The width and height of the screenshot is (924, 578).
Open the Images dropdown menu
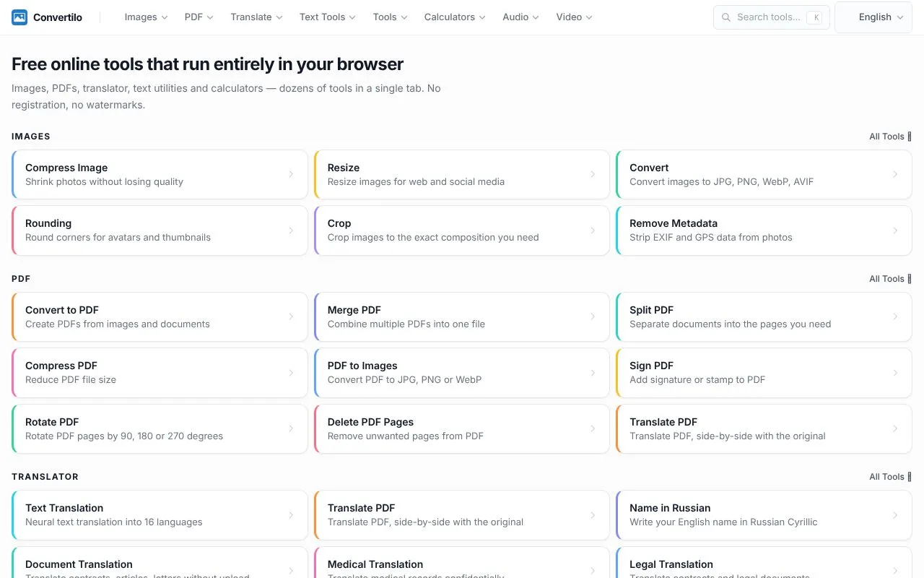tap(146, 17)
